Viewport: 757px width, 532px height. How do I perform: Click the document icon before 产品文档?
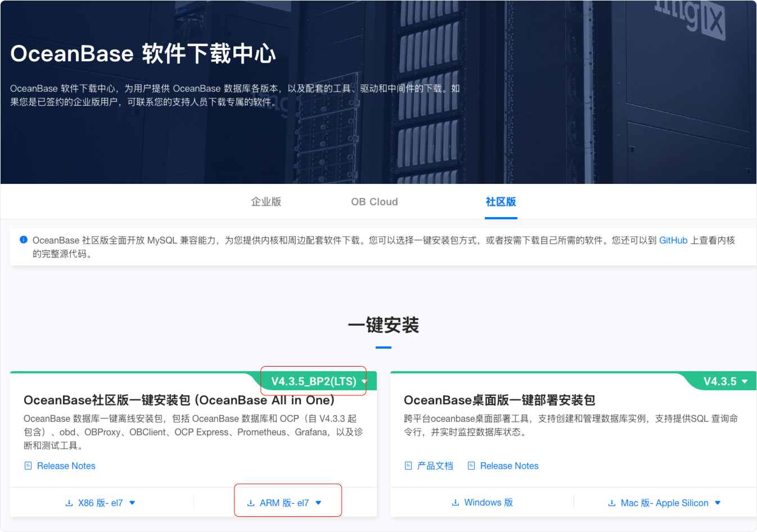pyautogui.click(x=408, y=466)
